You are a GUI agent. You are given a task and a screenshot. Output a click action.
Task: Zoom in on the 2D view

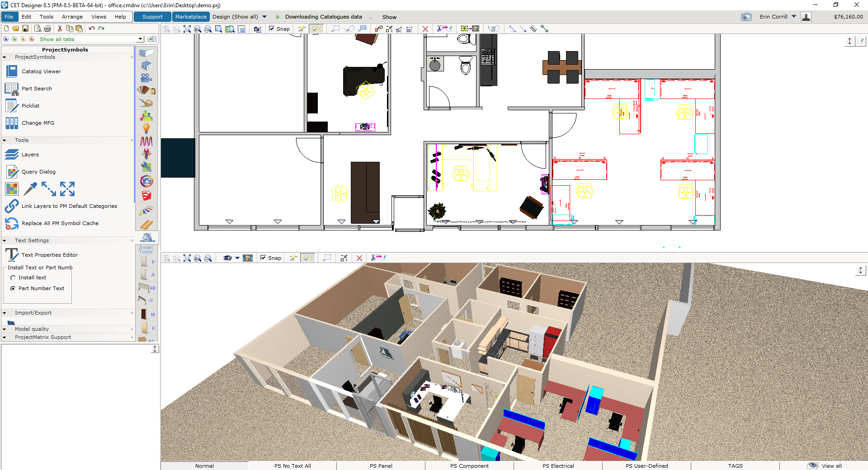pos(198,29)
